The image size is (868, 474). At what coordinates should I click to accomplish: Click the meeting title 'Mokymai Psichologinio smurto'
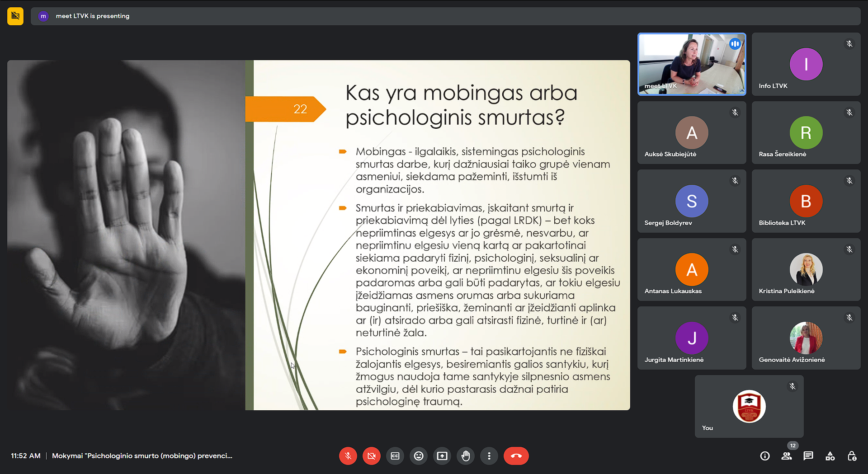click(142, 456)
